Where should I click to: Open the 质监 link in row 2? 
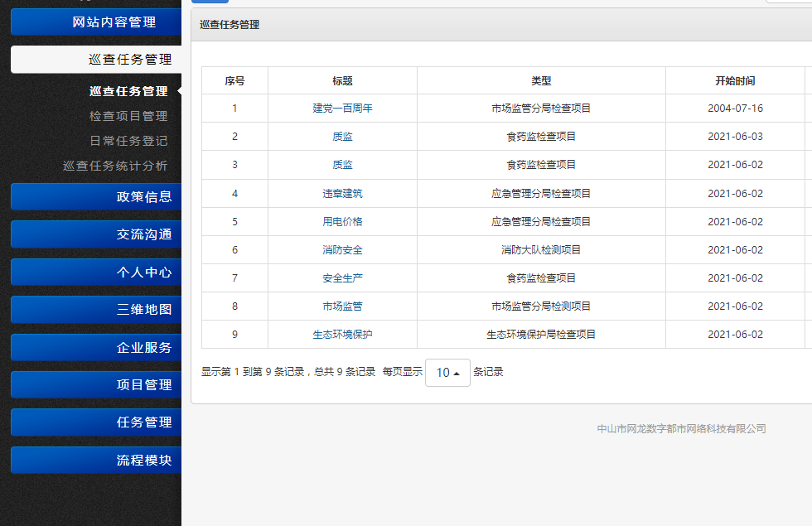[x=342, y=137]
